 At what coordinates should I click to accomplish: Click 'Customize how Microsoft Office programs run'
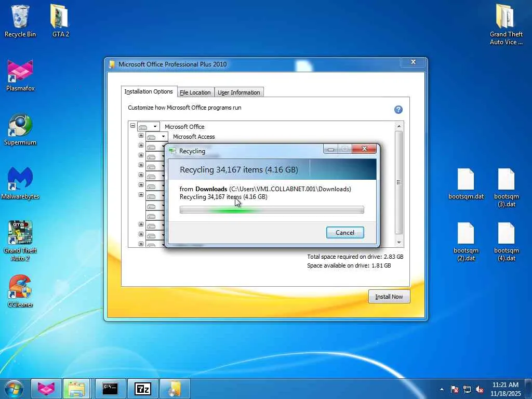click(184, 108)
